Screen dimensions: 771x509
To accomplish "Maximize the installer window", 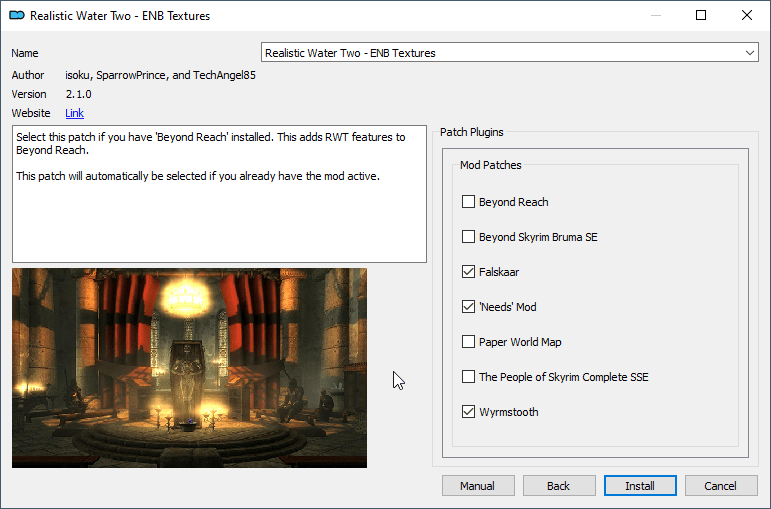I will pyautogui.click(x=701, y=15).
